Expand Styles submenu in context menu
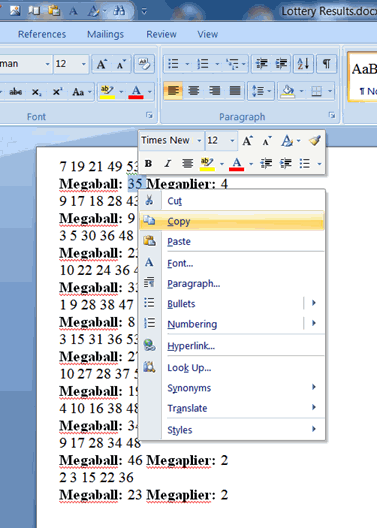The height and width of the screenshot is (528, 377). [x=232, y=430]
